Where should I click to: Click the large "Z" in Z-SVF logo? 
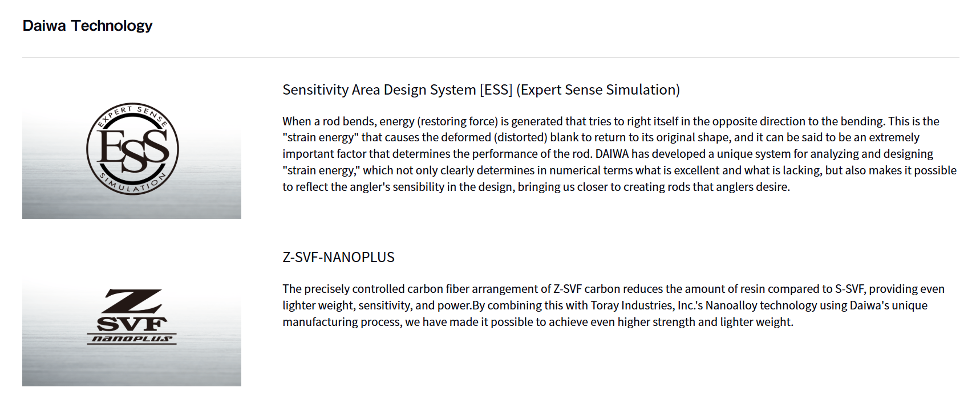click(132, 301)
